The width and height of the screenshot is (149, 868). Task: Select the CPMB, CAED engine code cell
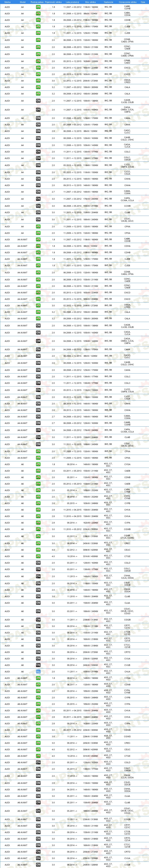[127, 61]
